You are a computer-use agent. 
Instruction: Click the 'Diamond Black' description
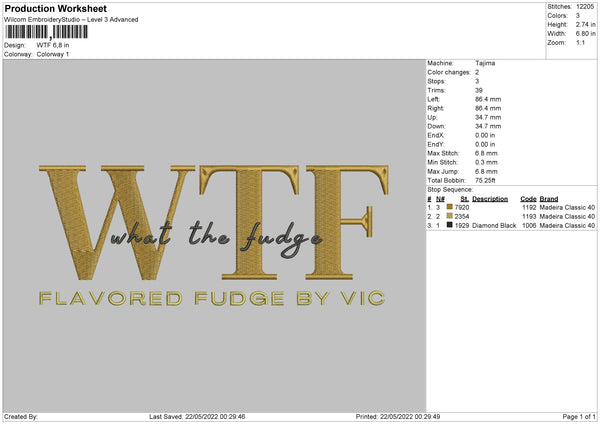click(x=494, y=226)
